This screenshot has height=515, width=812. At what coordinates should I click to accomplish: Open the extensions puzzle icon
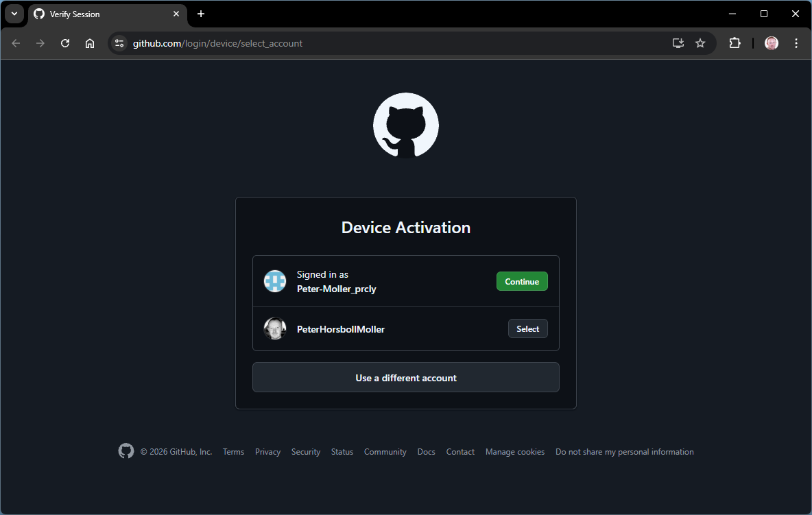(x=735, y=43)
